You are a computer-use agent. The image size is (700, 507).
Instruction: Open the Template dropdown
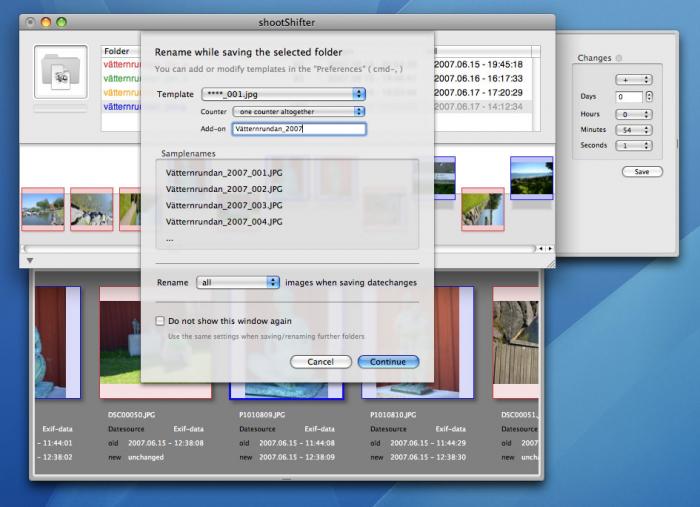click(x=283, y=94)
